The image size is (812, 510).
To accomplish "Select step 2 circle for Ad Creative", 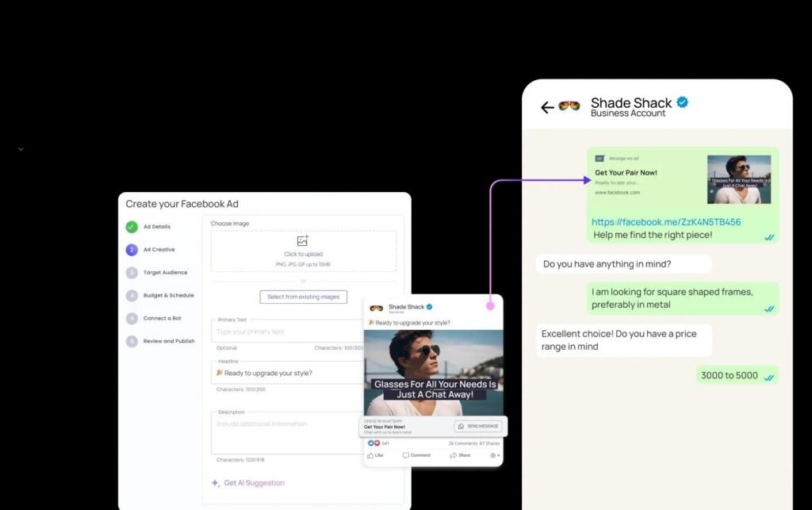I will [x=132, y=250].
